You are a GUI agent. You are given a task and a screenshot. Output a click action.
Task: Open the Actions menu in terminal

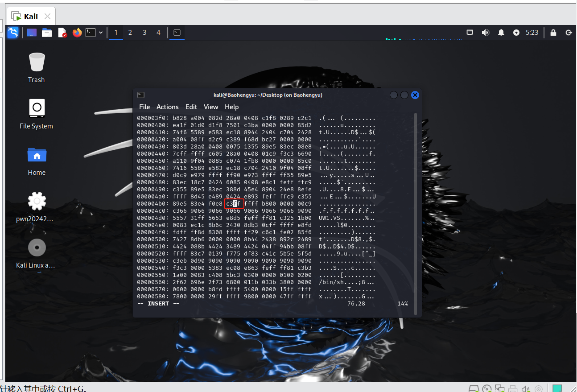point(167,107)
